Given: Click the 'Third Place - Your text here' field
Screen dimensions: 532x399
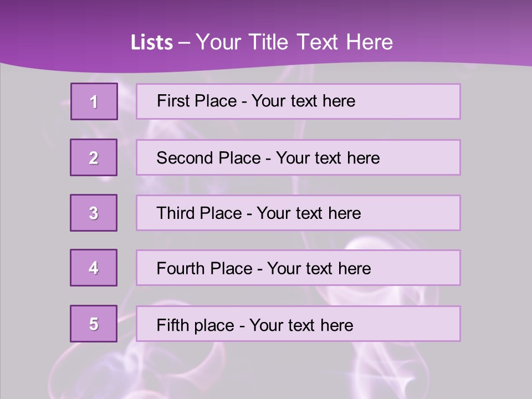Looking at the screenshot, I should point(298,213).
